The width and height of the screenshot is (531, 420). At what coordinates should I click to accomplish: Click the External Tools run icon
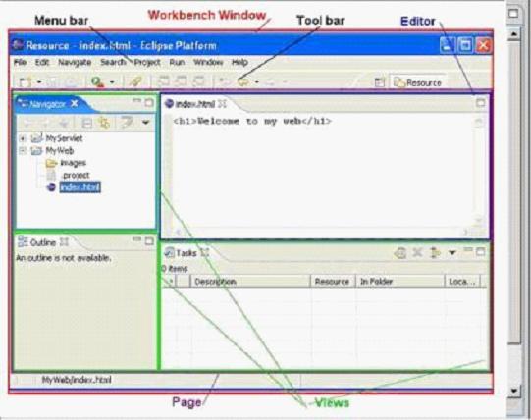click(x=98, y=82)
